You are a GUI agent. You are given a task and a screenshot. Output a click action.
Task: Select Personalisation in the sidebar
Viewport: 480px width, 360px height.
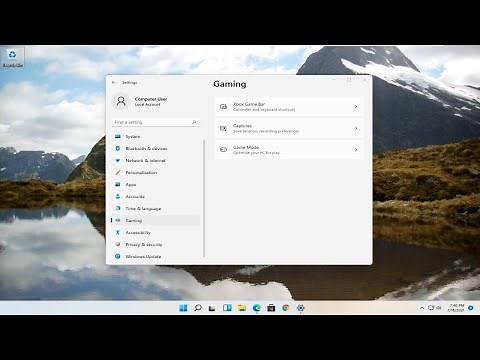tap(156, 173)
